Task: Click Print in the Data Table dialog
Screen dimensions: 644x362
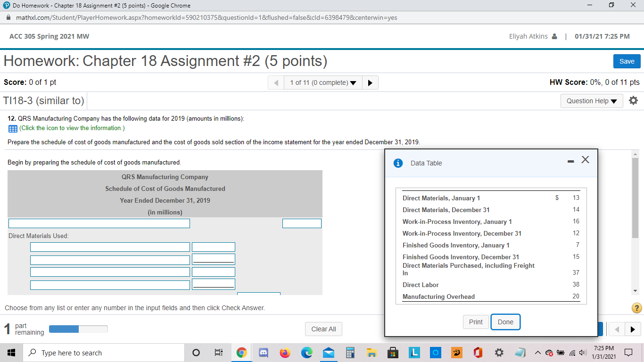Action: (x=476, y=322)
